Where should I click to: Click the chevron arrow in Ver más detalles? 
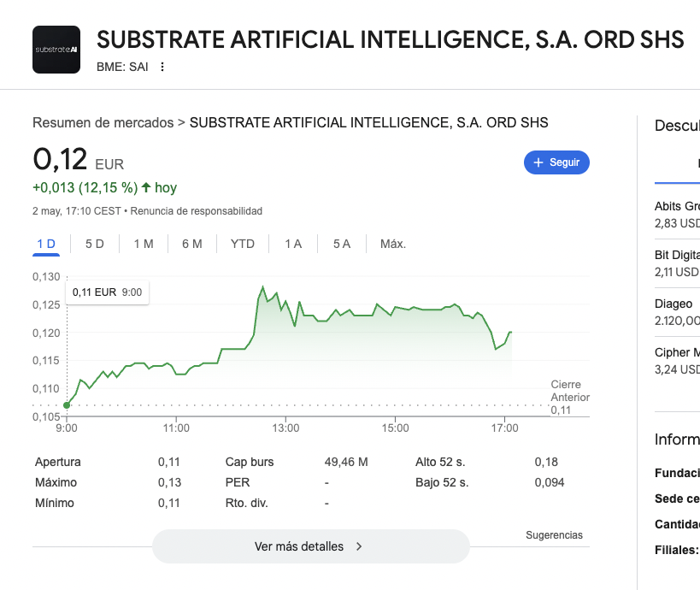tap(359, 546)
